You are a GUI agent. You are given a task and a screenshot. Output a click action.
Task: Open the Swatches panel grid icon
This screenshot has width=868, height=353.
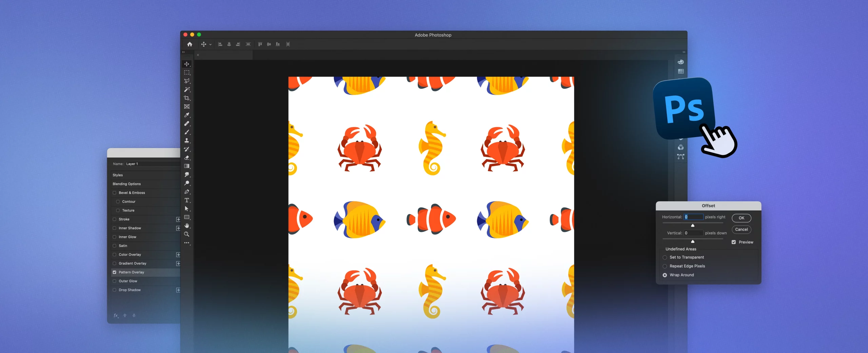point(680,71)
